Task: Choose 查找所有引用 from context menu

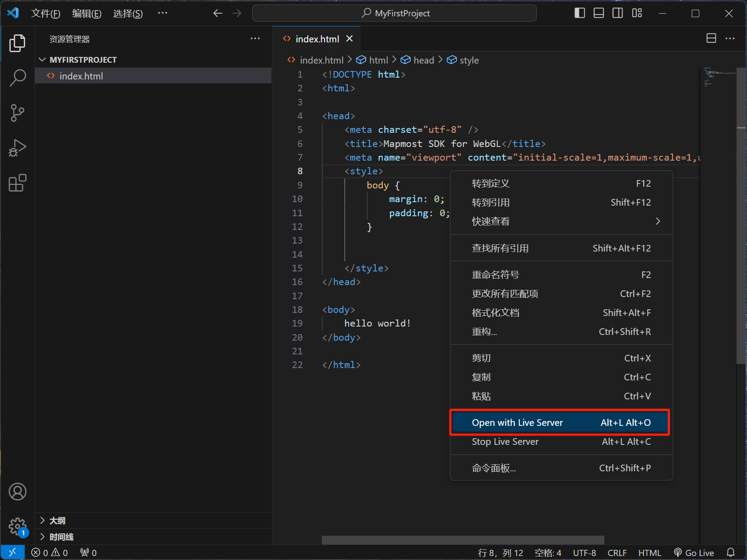Action: point(561,248)
